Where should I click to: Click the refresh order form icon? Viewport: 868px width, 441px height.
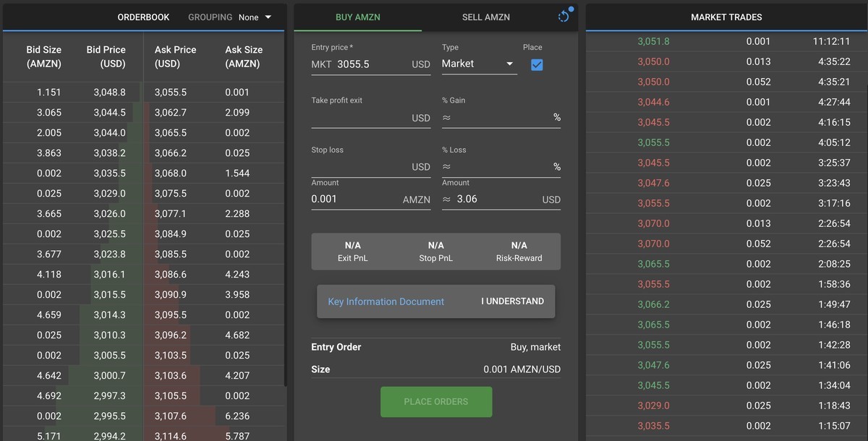[x=564, y=17]
